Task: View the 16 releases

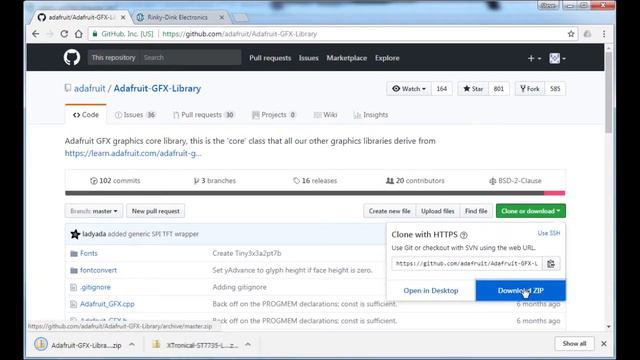Action: pos(315,180)
